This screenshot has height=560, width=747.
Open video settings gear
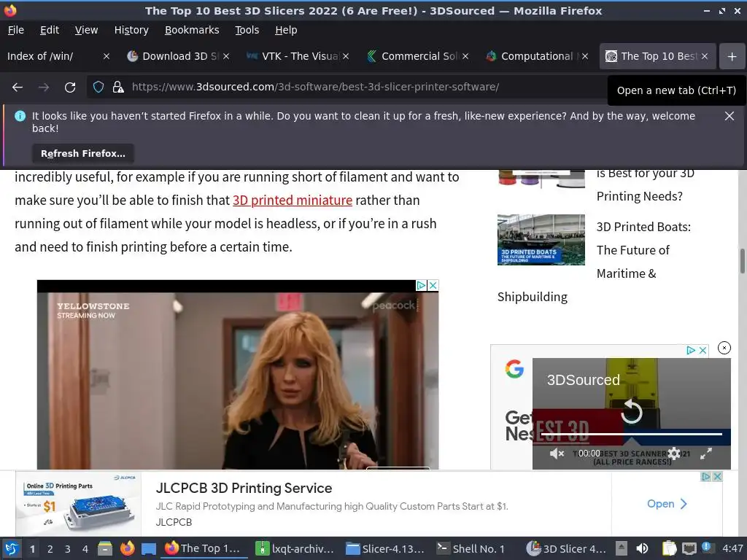(674, 454)
